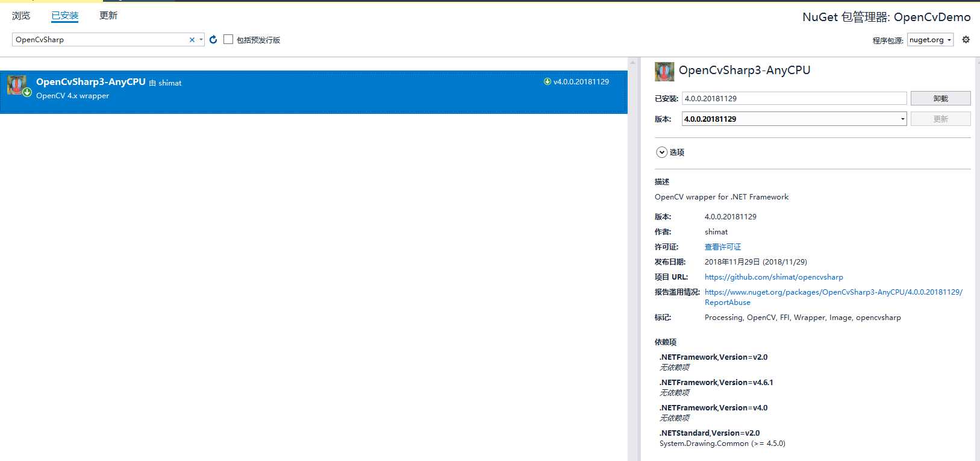Click the 更新 update button
The image size is (980, 461).
[x=940, y=119]
